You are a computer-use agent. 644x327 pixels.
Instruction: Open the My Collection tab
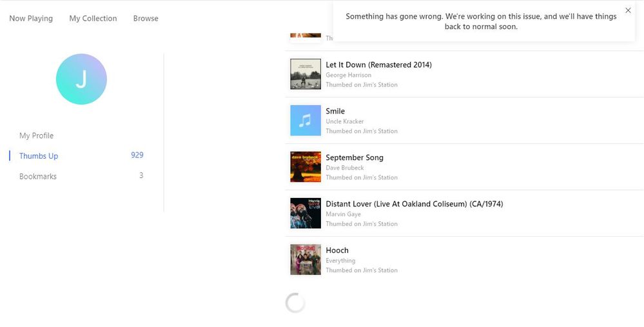(93, 18)
